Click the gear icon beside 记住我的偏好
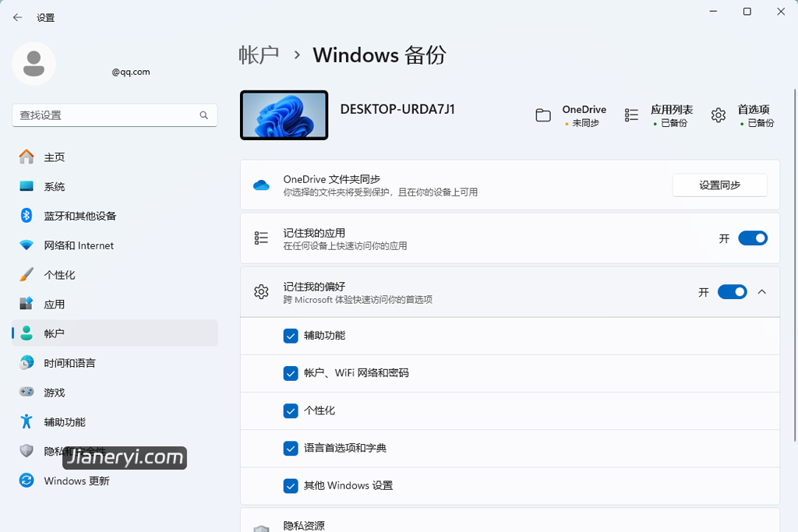Viewport: 798px width, 532px height. point(261,292)
